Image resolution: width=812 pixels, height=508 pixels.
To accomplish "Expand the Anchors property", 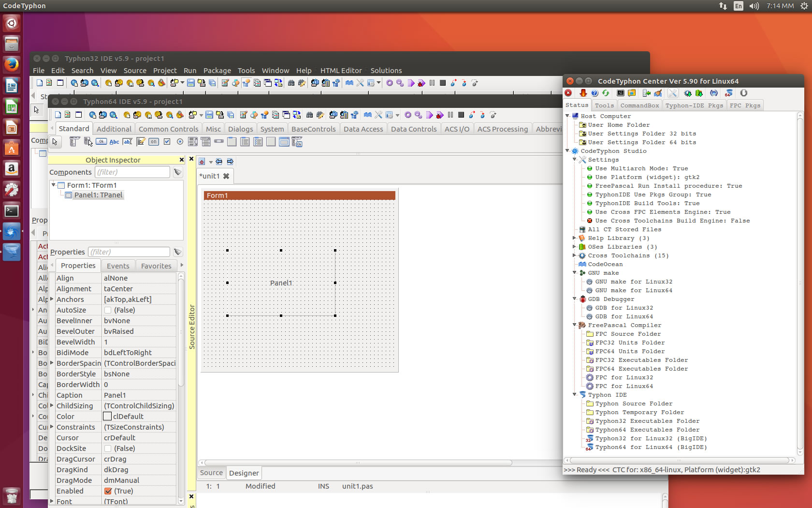I will pyautogui.click(x=52, y=299).
